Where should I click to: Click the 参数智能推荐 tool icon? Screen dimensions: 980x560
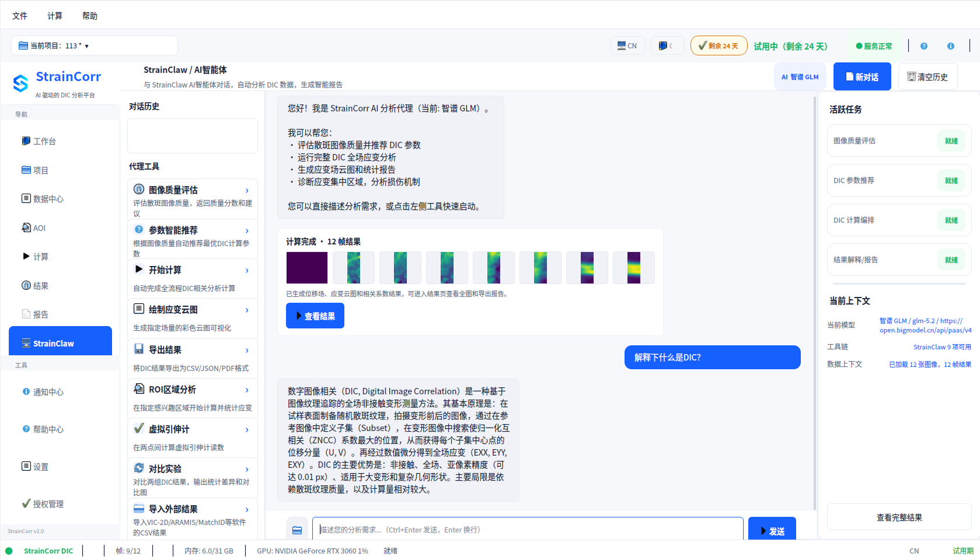click(x=139, y=229)
